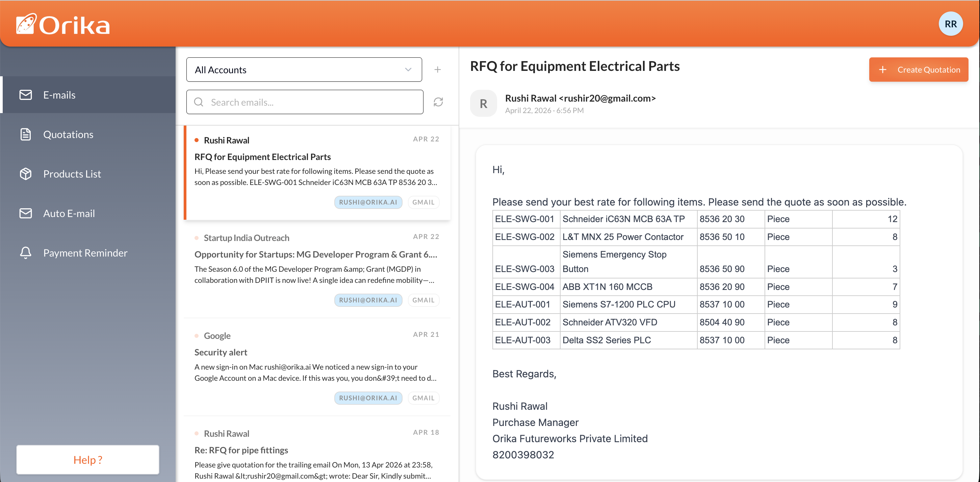Click the All Accounts chevron arrow
This screenshot has height=482, width=980.
coord(408,70)
